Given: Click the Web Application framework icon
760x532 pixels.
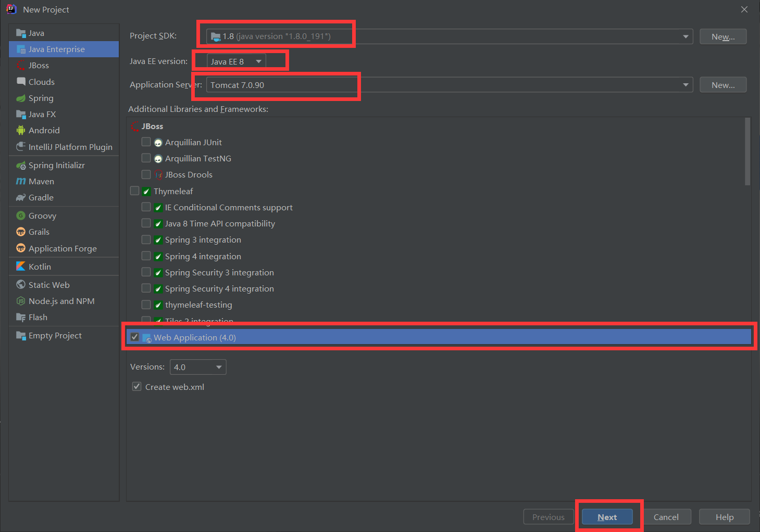Looking at the screenshot, I should (147, 338).
